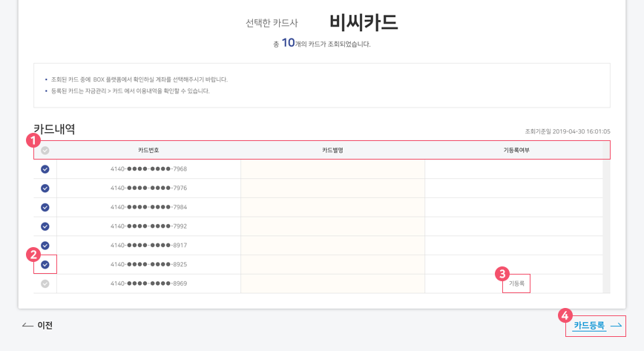Viewport: 644px width, 351px height.
Task: Select card number 4140-●●●●-●●●●-8925 text
Action: point(148,265)
